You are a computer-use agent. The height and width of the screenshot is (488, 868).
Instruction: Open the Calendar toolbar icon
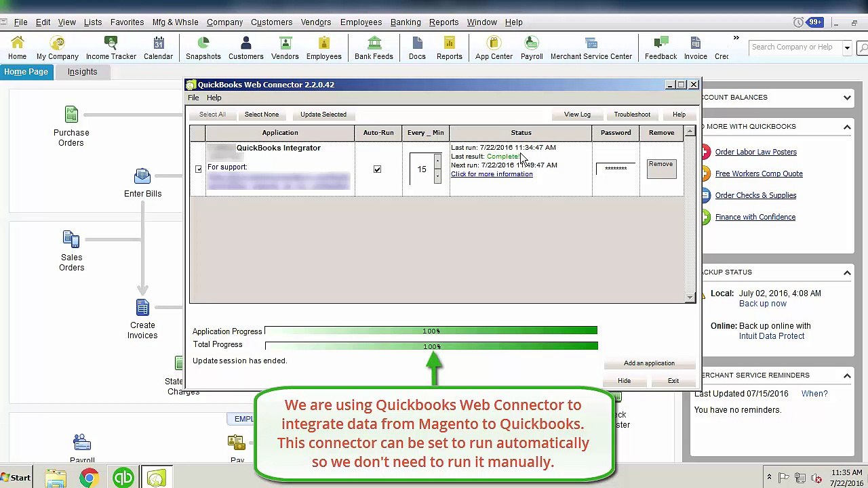158,48
